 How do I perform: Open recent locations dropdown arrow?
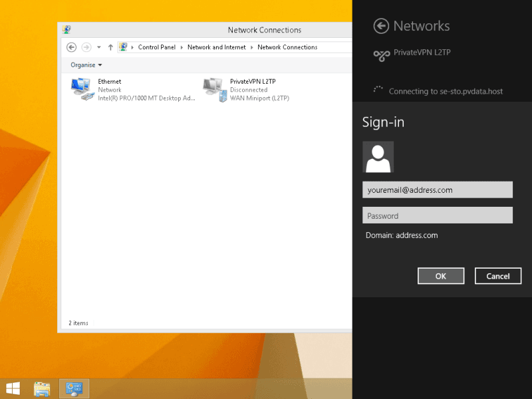99,47
